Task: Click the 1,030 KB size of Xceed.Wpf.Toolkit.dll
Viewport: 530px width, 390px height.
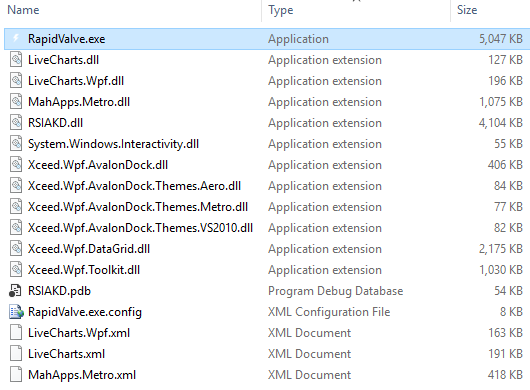Action: point(501,270)
